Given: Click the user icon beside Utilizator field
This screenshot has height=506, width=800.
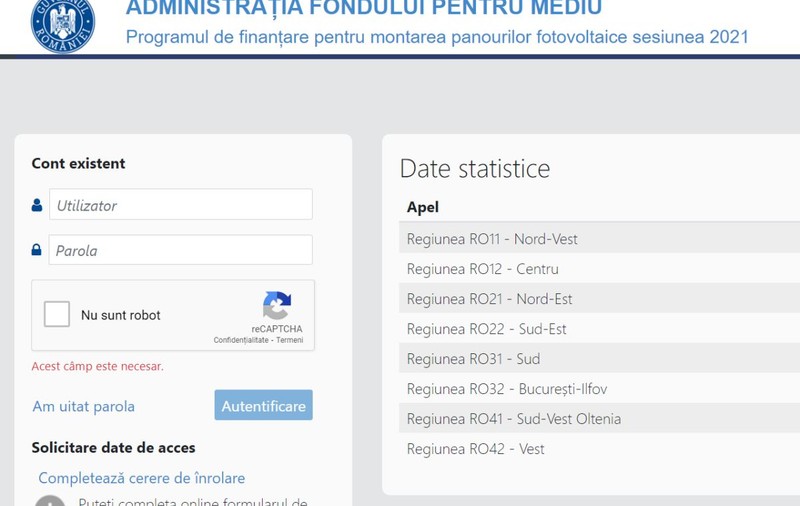Looking at the screenshot, I should coord(37,205).
